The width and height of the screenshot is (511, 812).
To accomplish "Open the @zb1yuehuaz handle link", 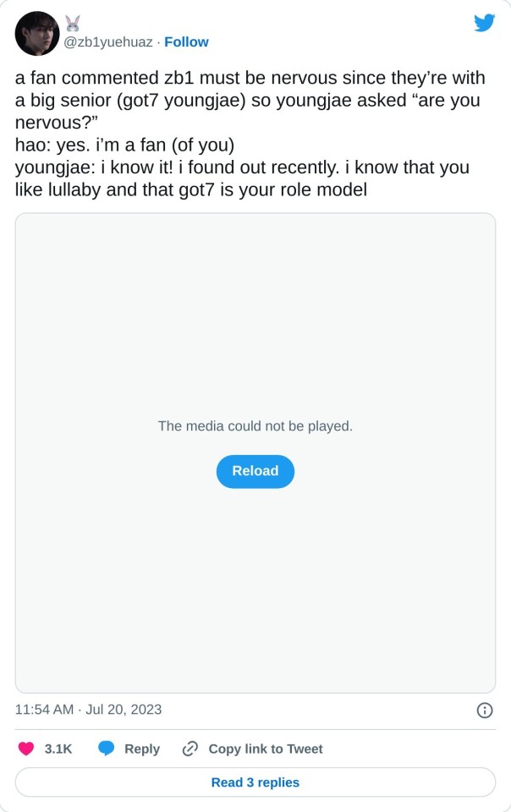I will click(108, 42).
